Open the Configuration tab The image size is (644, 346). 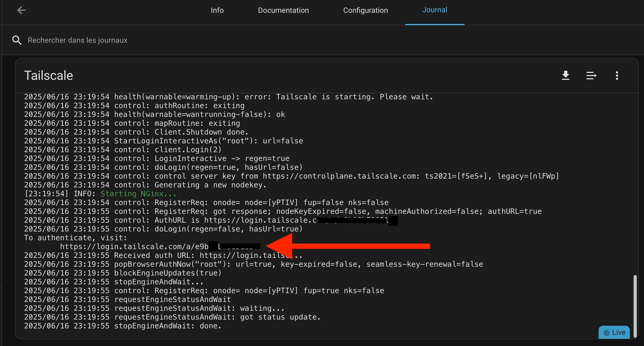[365, 10]
